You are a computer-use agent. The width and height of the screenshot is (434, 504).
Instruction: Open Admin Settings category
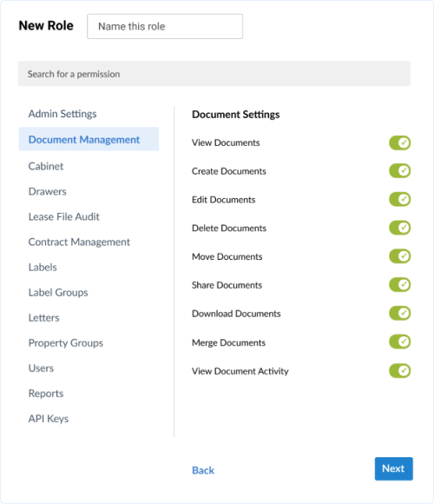point(62,114)
